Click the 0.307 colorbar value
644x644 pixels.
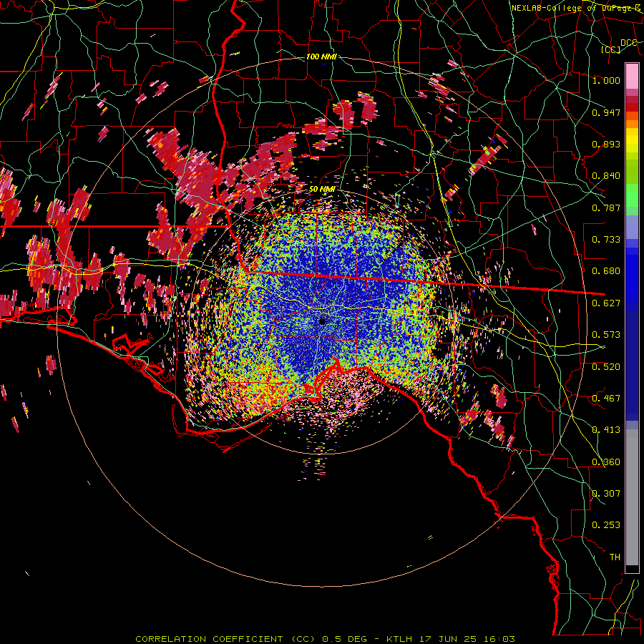pos(606,494)
